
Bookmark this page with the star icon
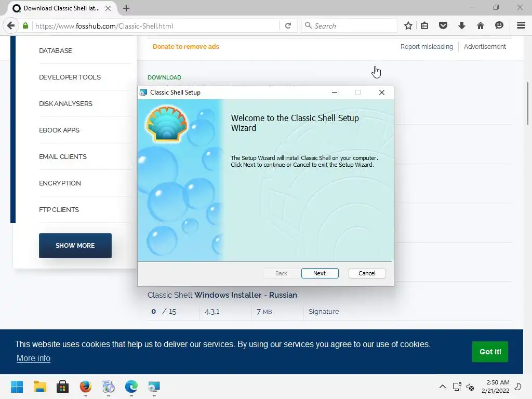(408, 26)
